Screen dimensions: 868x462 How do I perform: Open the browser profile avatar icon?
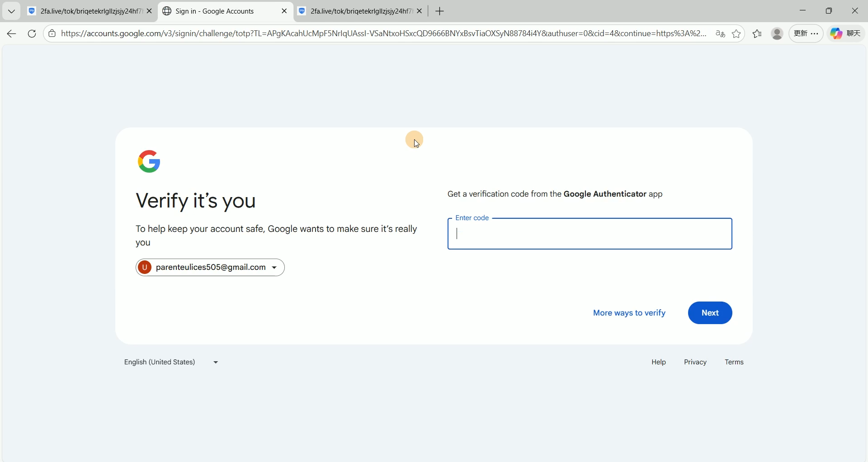(x=777, y=34)
